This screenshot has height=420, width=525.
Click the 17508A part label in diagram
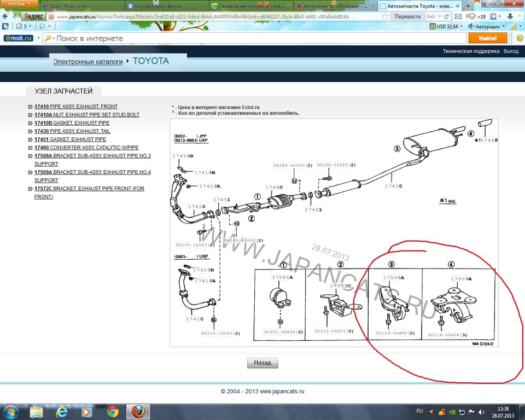(394, 278)
